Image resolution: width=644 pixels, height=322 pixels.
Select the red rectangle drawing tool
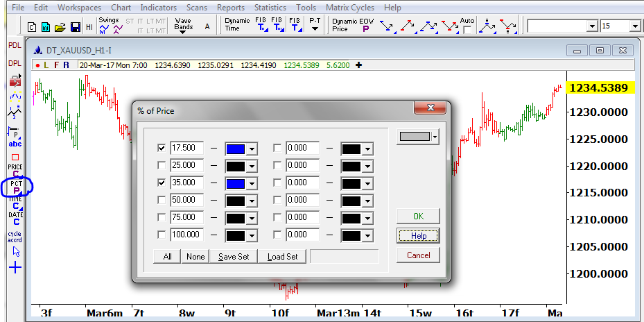click(x=15, y=157)
